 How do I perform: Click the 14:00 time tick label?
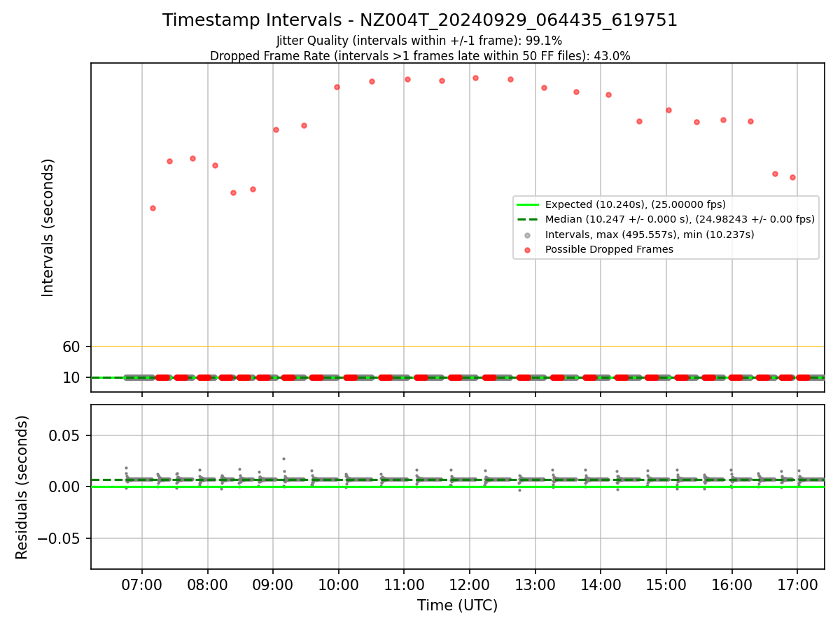pos(601,584)
